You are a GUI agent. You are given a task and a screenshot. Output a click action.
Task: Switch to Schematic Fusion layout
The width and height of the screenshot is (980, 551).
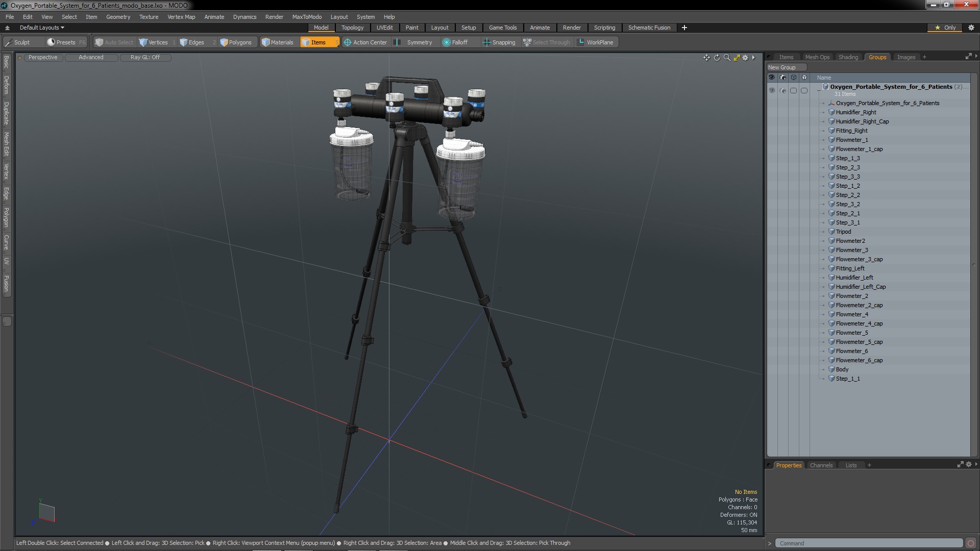649,28
